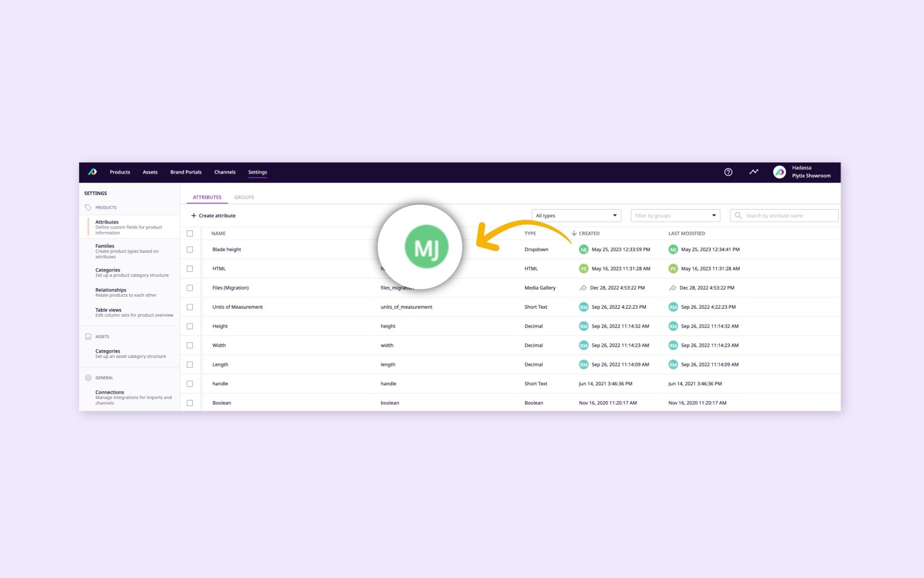Toggle the select-all header checkbox
924x578 pixels.
(190, 234)
